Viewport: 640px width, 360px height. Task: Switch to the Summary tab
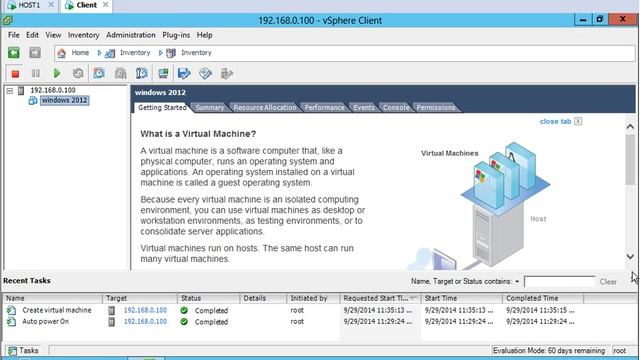click(209, 107)
